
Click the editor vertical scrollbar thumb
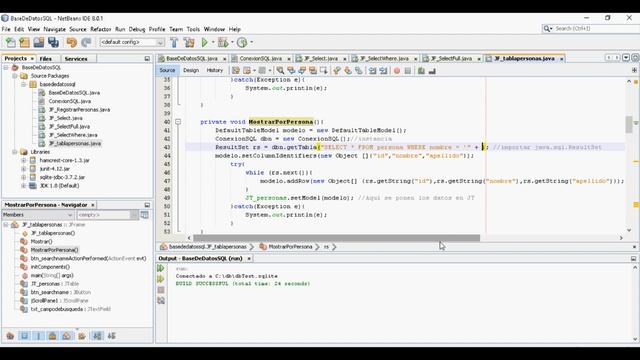tap(629, 124)
